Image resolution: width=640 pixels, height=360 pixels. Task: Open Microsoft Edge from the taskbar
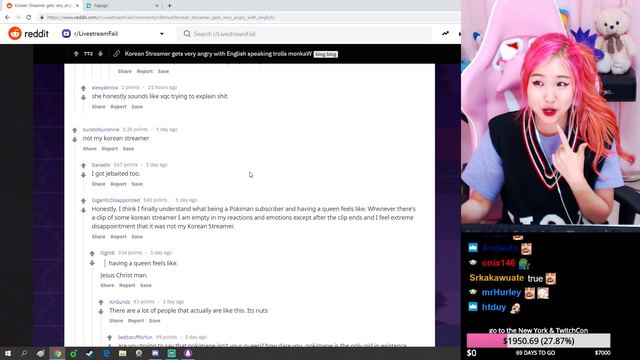[106, 353]
